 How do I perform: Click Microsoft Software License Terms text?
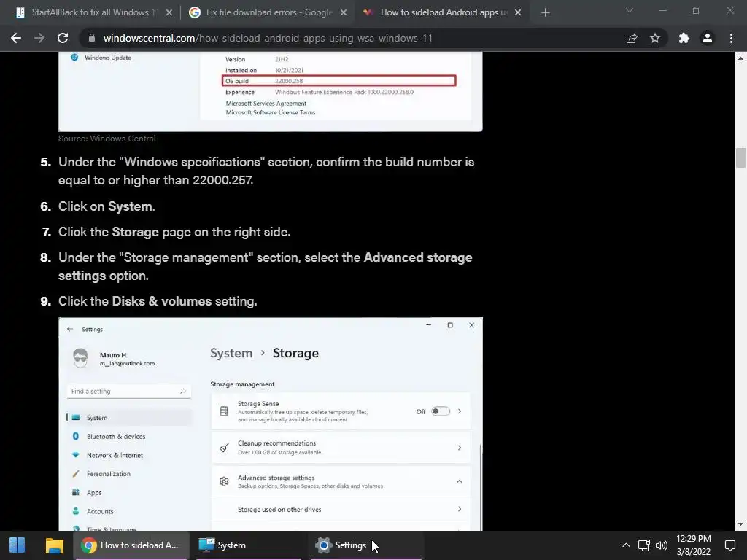click(x=271, y=113)
